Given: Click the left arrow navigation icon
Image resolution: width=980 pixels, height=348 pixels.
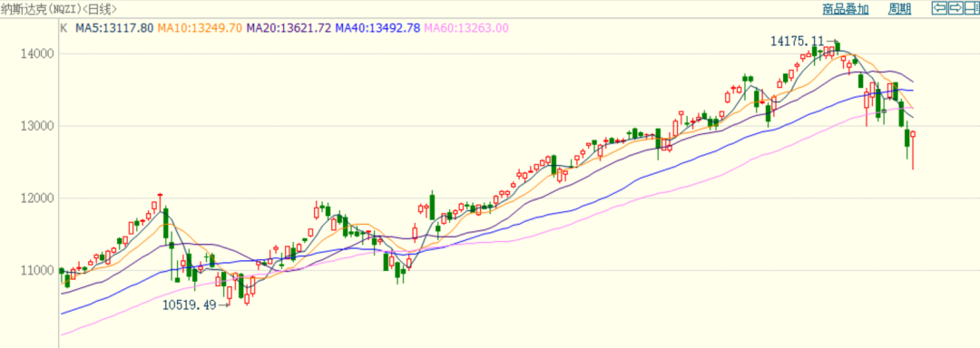Looking at the screenshot, I should pyautogui.click(x=939, y=8).
